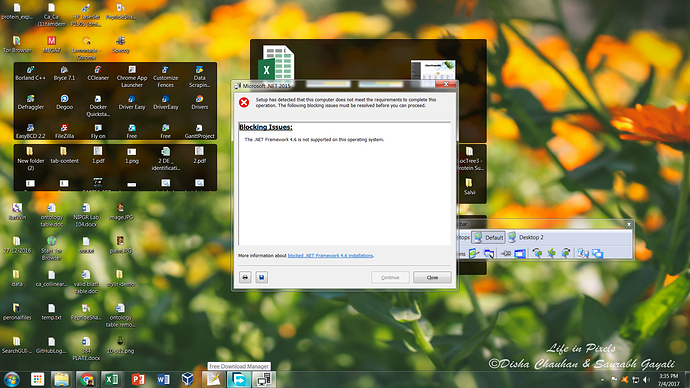This screenshot has width=690, height=388.
Task: Select the image.JPG file
Action: point(121,212)
